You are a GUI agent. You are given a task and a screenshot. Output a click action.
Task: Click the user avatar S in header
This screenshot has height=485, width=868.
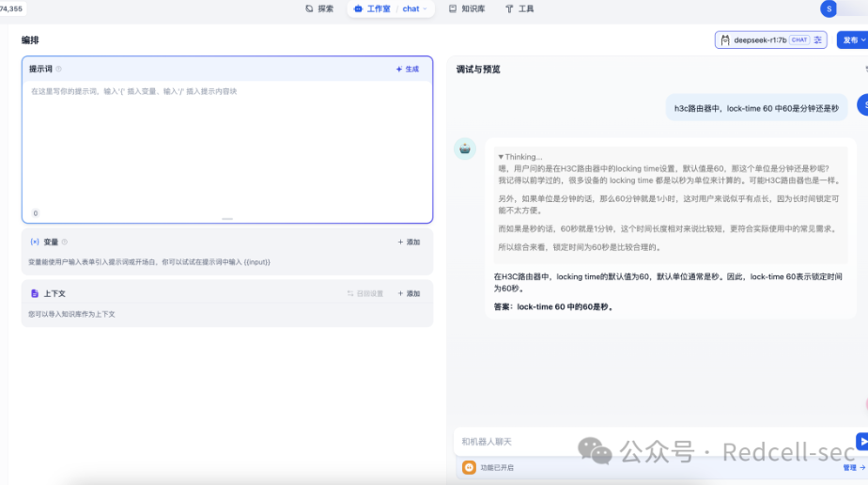pos(829,8)
